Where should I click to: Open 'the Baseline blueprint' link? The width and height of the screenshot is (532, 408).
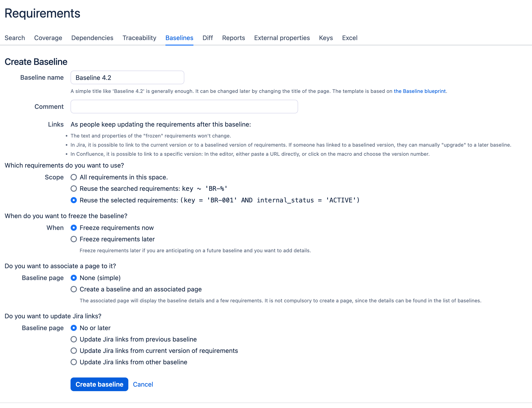tap(420, 91)
